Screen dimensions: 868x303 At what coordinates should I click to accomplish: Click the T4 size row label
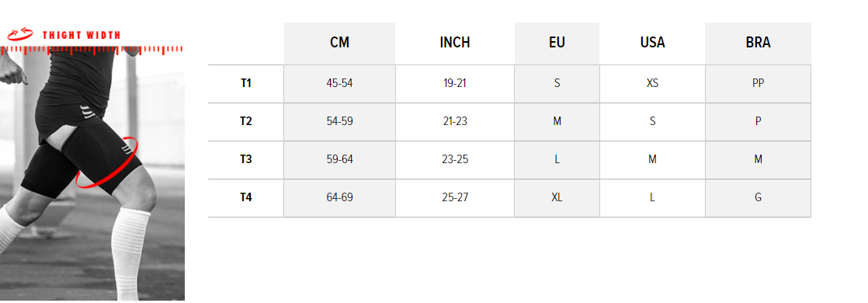pyautogui.click(x=246, y=197)
